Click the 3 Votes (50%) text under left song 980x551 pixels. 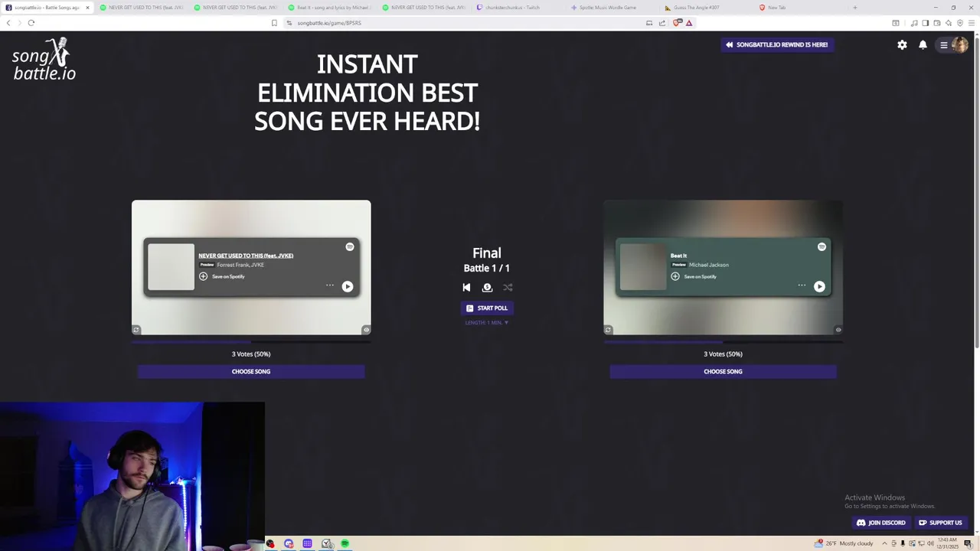click(251, 354)
